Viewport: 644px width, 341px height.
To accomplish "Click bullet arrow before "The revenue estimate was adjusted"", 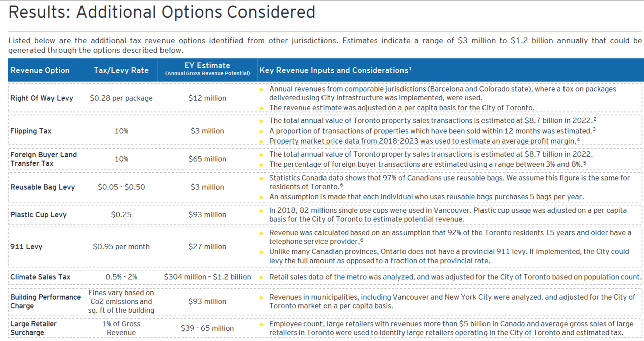I will 262,108.
